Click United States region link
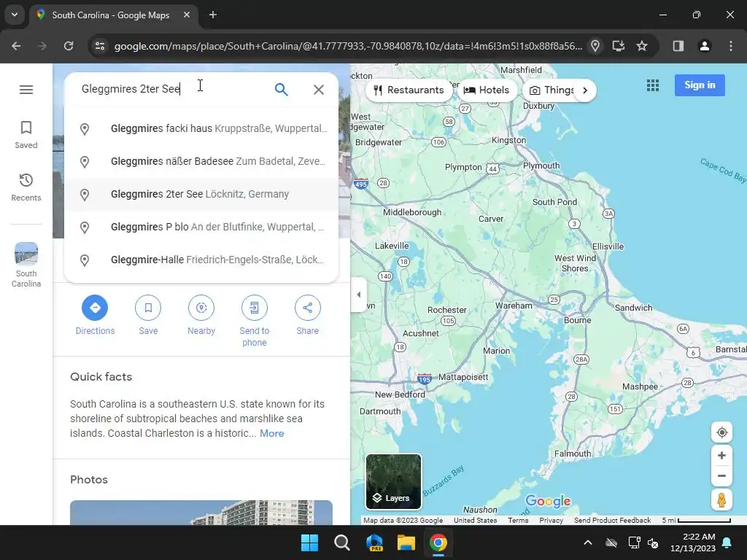Screen dimensions: 747x560 (475, 521)
